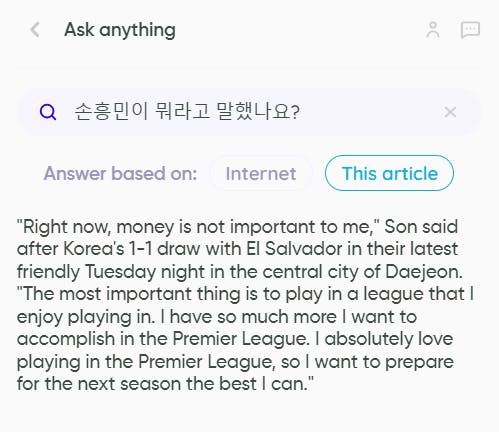This screenshot has height=432, width=499.
Task: Select the This article answer source
Action: 389,173
